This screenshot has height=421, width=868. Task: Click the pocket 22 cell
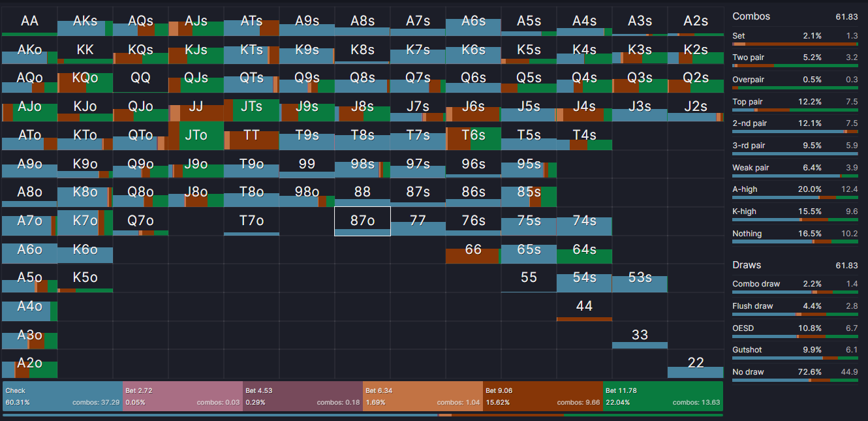point(696,363)
